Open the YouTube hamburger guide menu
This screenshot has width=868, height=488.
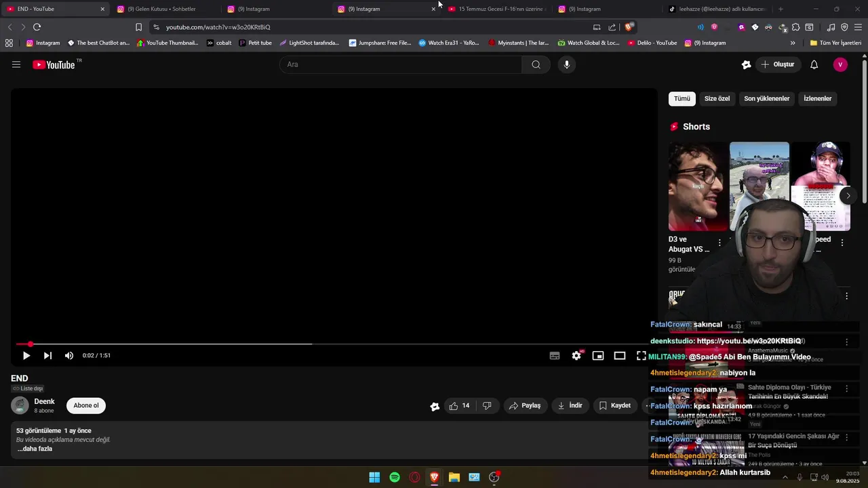(16, 64)
